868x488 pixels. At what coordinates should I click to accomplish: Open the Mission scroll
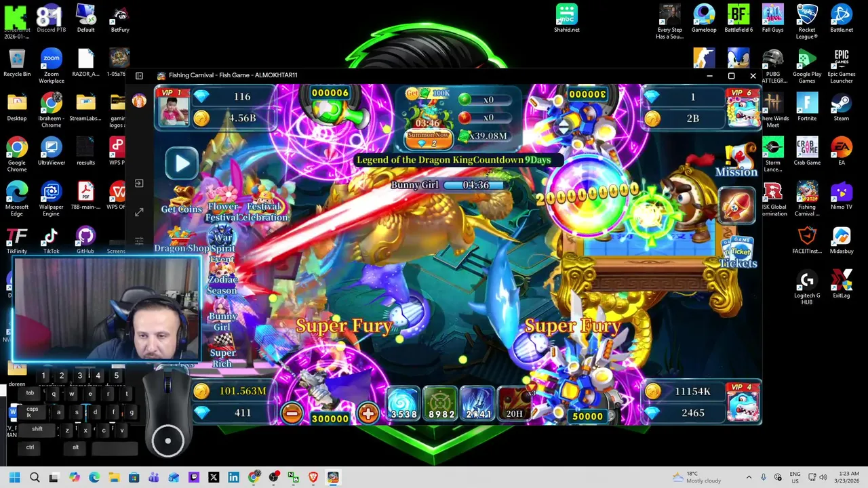737,161
